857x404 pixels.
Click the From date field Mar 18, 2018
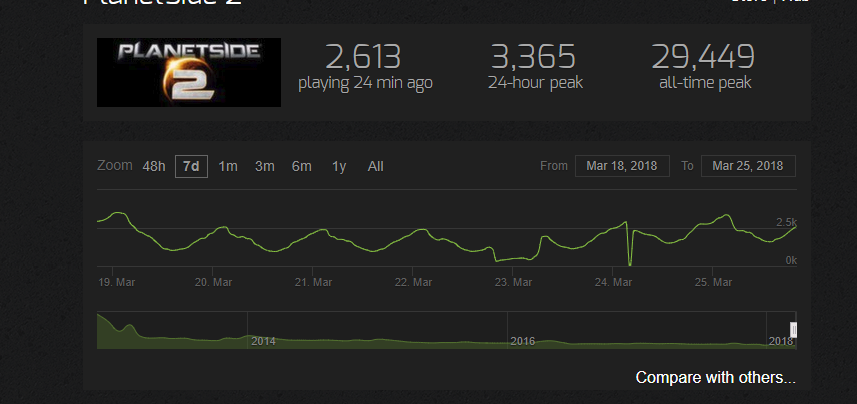click(622, 166)
